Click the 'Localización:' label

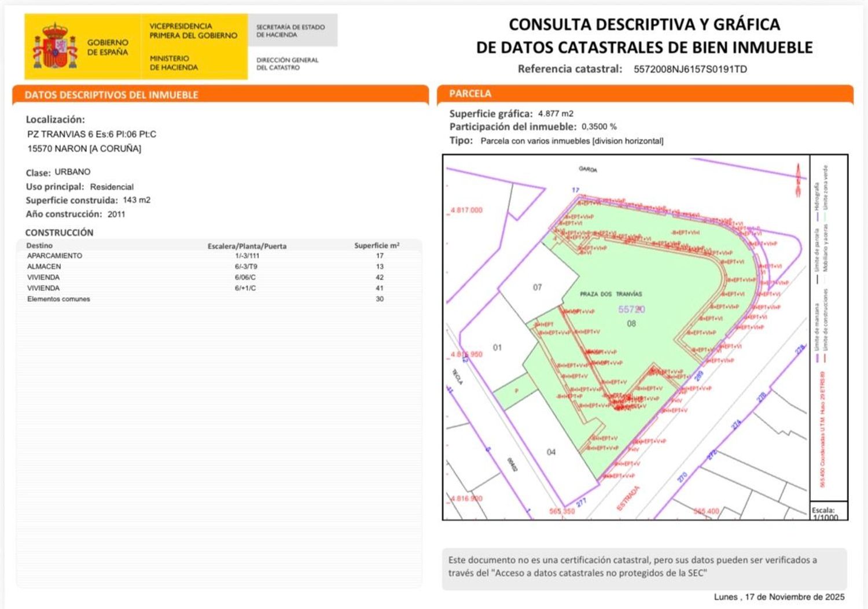pos(55,120)
